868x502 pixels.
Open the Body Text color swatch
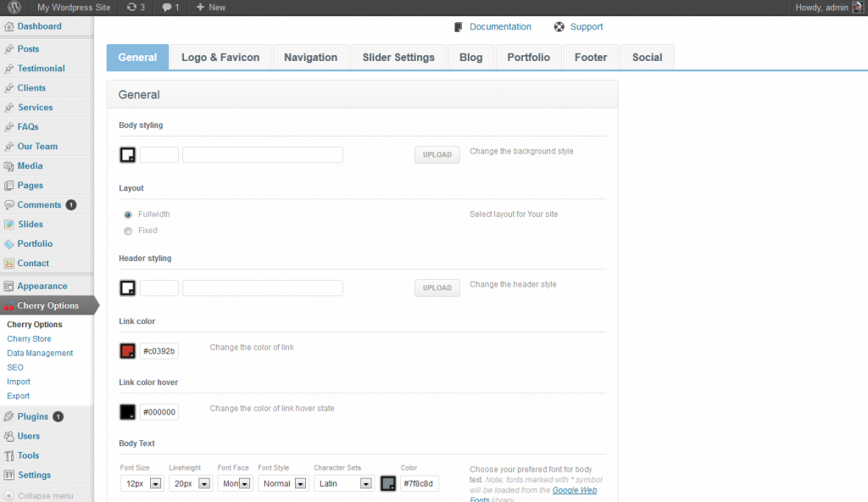(x=388, y=483)
